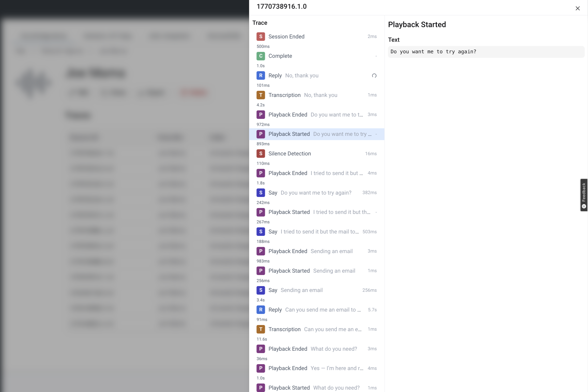Click the green C Complete icon
588x392 pixels.
[x=261, y=56]
